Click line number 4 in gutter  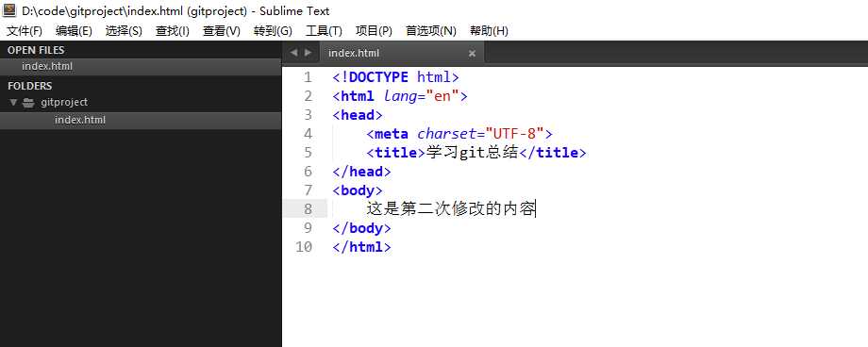click(x=308, y=134)
